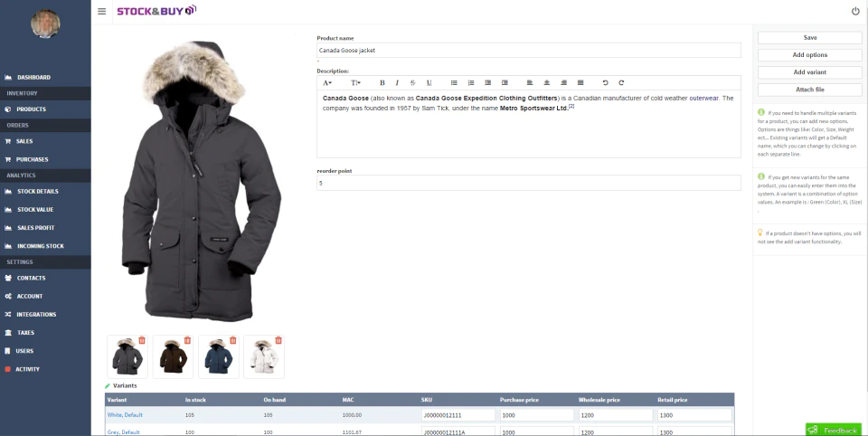Select the brown jacket thumbnail
The width and height of the screenshot is (868, 436).
(x=173, y=356)
